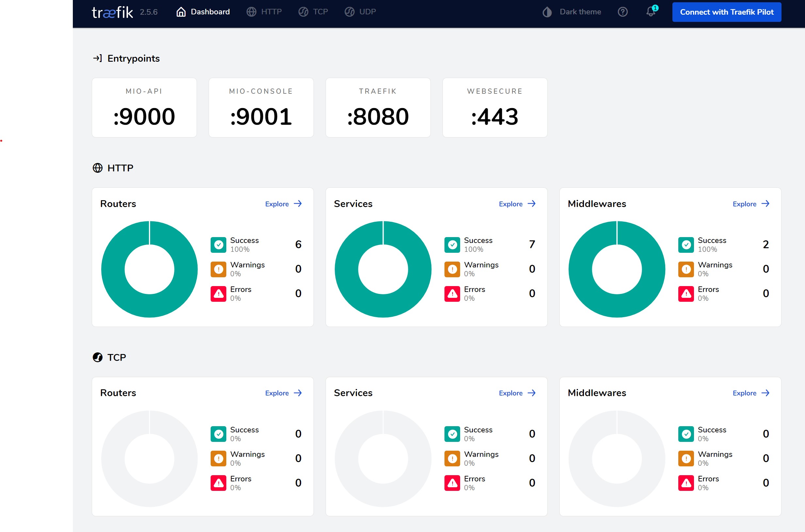Go to the UDP nav tab
Viewport: 805px width, 532px height.
tap(360, 12)
